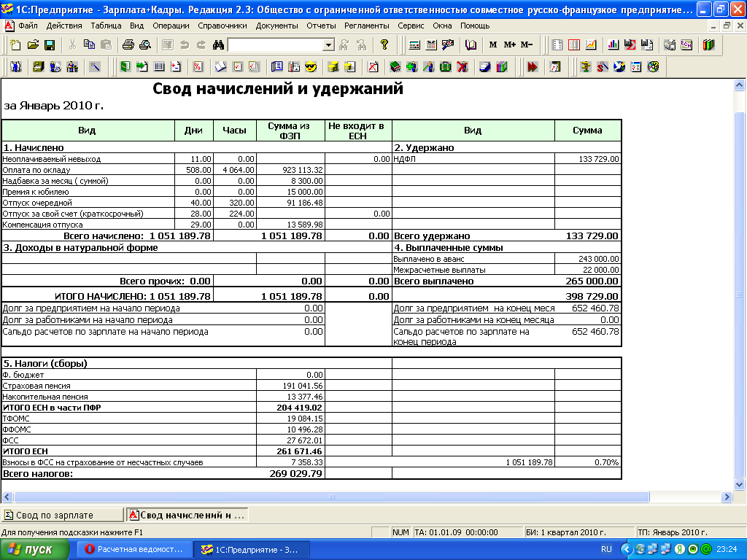Click into the toolbar search combo box

[276, 45]
